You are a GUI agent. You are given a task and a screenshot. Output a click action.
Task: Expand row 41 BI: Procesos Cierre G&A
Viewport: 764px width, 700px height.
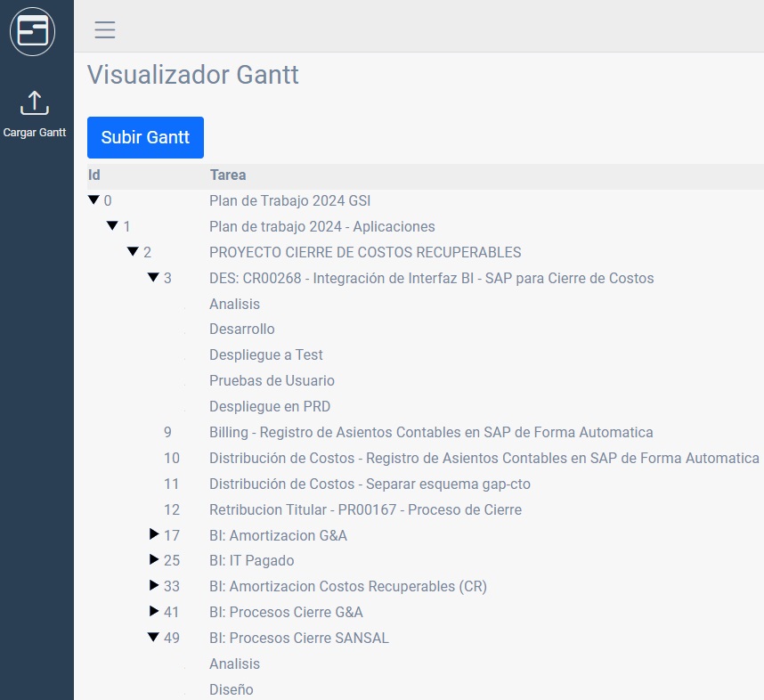153,613
